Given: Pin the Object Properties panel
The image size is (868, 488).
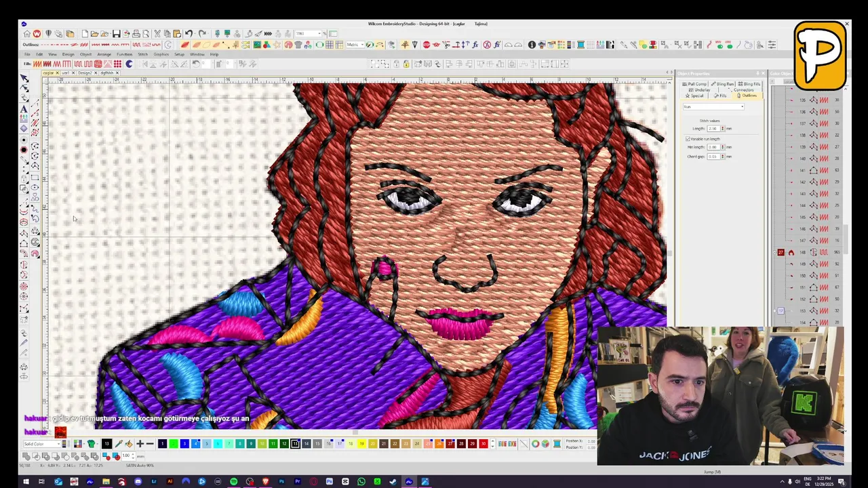Looking at the screenshot, I should (757, 73).
